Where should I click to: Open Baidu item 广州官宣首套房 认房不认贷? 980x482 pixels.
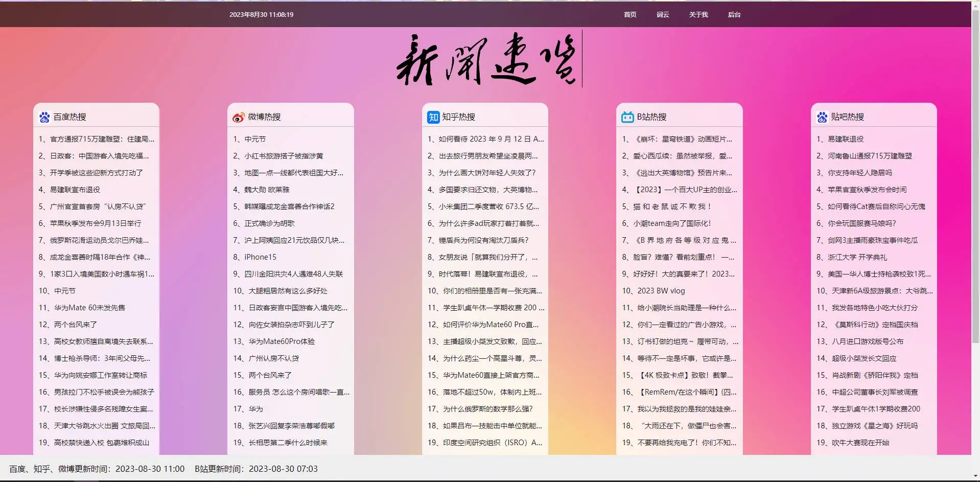coord(92,206)
